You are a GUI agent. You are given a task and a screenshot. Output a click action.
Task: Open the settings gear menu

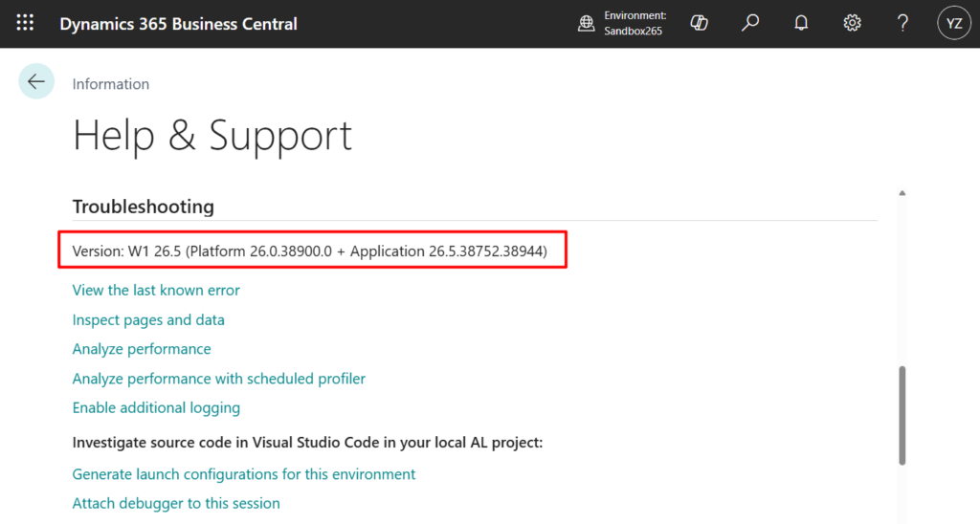(x=852, y=23)
